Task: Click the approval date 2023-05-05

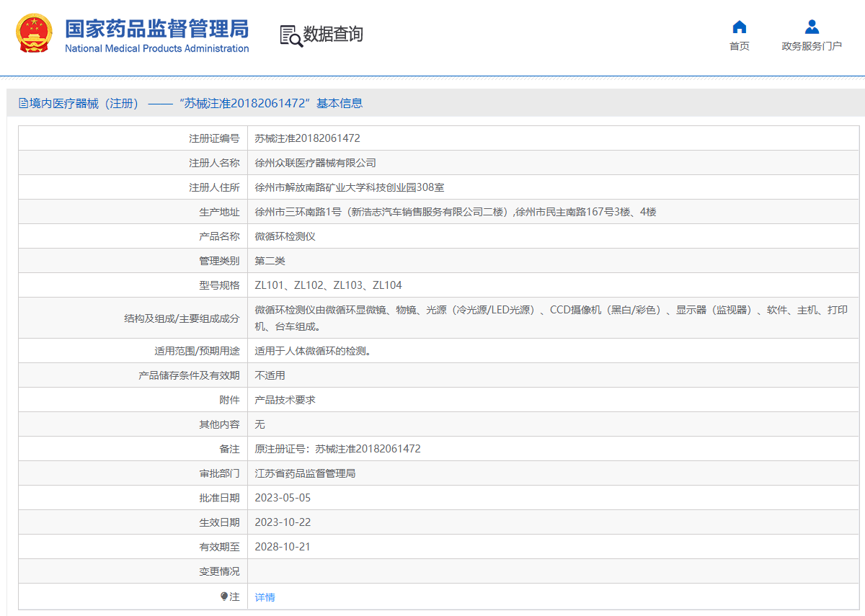Action: pyautogui.click(x=283, y=498)
